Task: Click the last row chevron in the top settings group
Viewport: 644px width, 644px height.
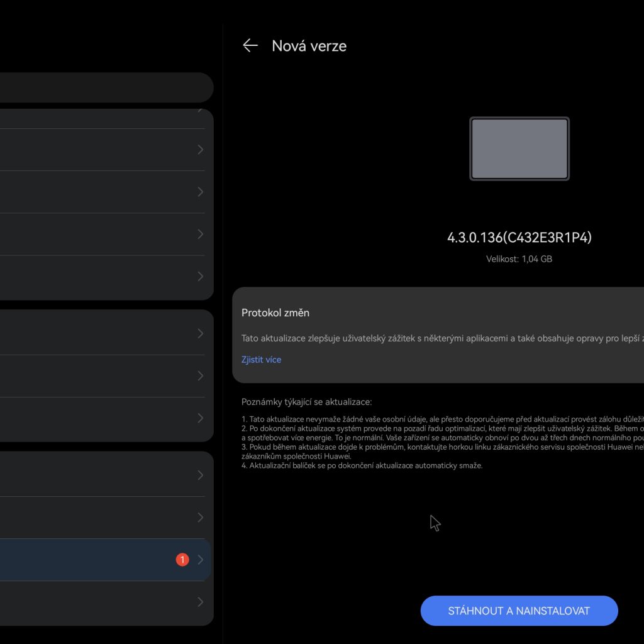Action: (x=201, y=277)
